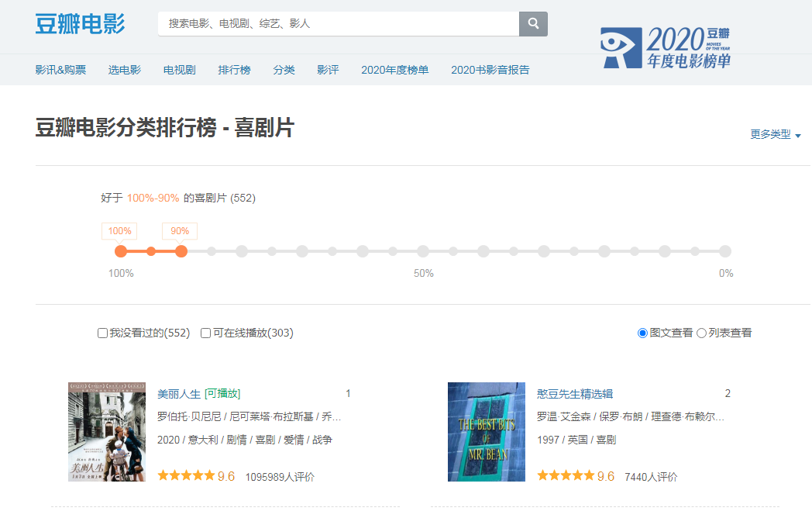The height and width of the screenshot is (518, 812).
Task: Click the 罗伯托·贝尼尼 cast line
Action: [249, 417]
